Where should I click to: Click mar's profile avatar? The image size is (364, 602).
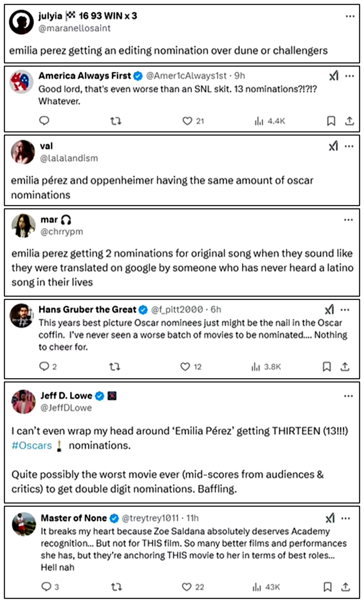[23, 225]
